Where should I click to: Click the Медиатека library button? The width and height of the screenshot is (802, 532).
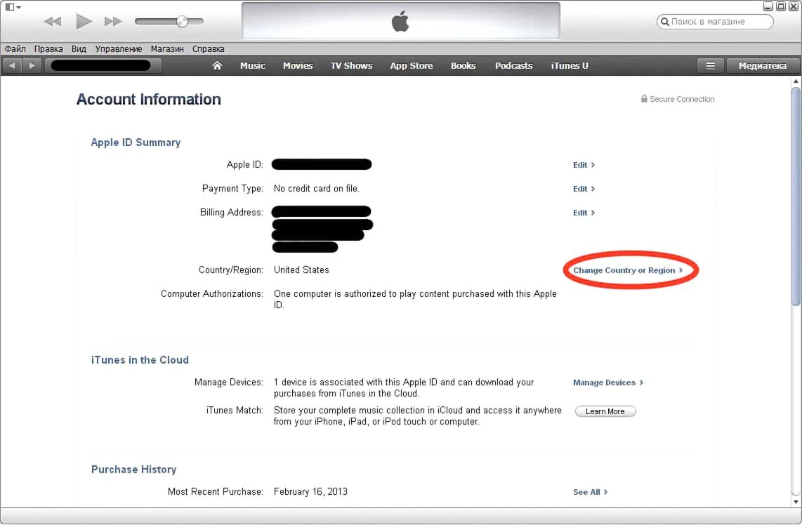click(x=763, y=65)
